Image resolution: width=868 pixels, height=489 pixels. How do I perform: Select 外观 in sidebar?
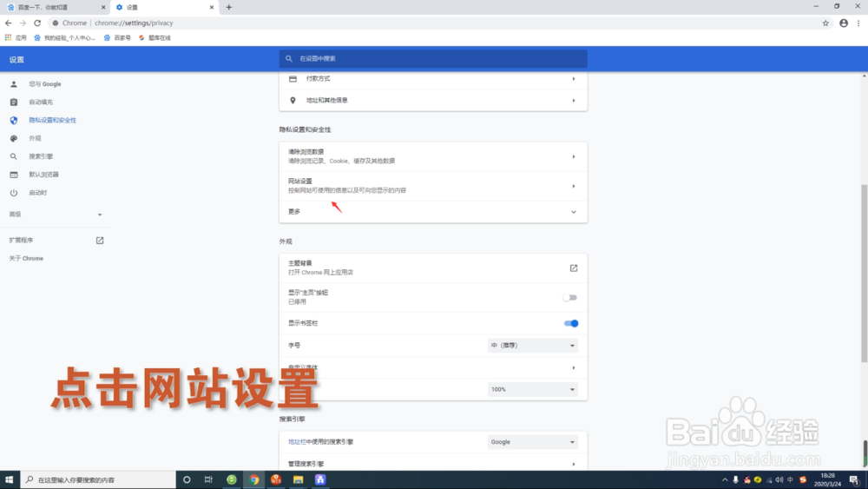click(x=35, y=138)
